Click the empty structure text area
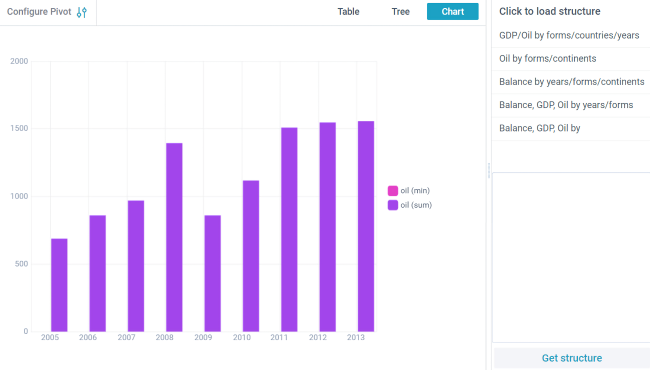The image size is (650, 370). [x=571, y=257]
